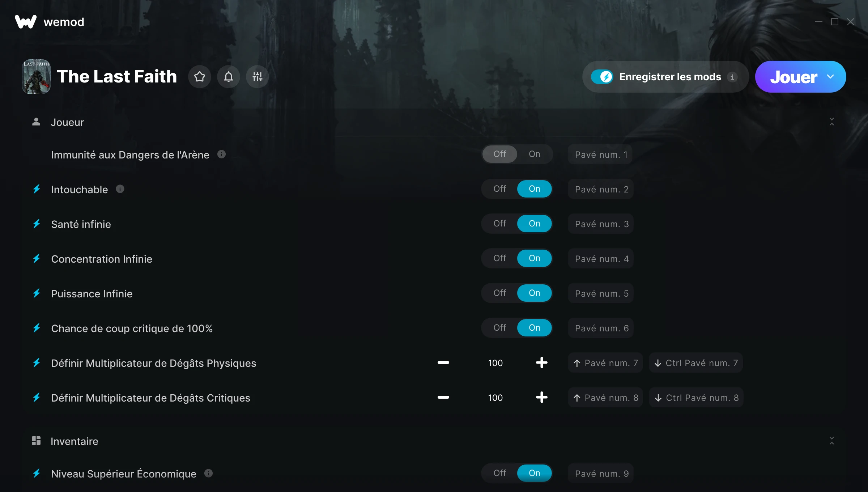Click the favorite star icon

pos(200,77)
